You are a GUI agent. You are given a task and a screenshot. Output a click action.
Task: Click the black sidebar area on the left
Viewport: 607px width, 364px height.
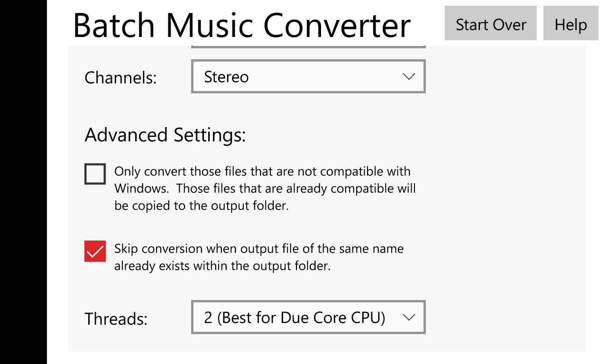click(x=23, y=182)
